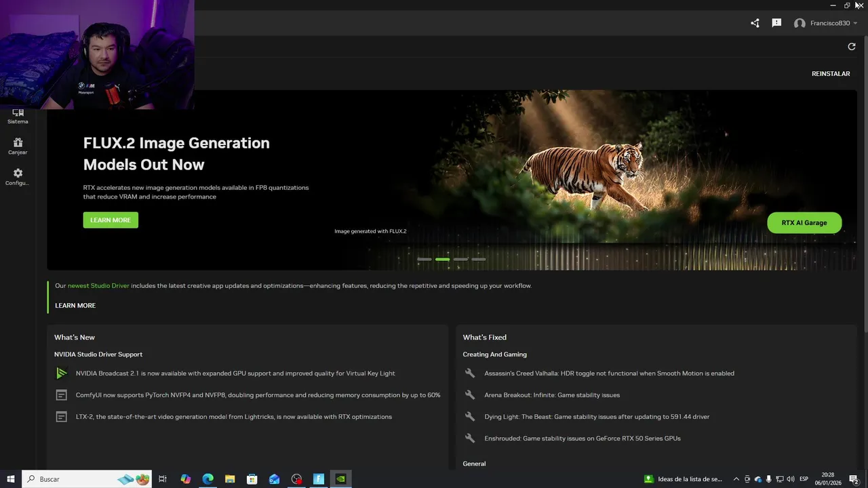Open the Canjear gift section
The width and height of the screenshot is (868, 488).
[18, 146]
